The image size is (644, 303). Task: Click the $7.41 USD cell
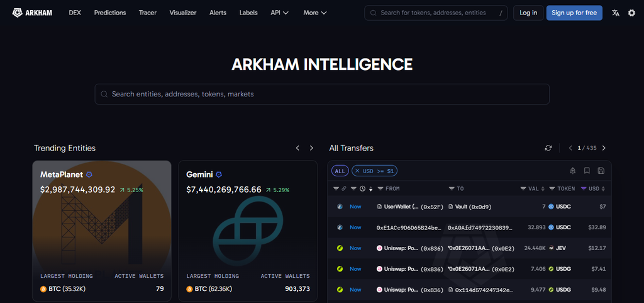(599, 269)
